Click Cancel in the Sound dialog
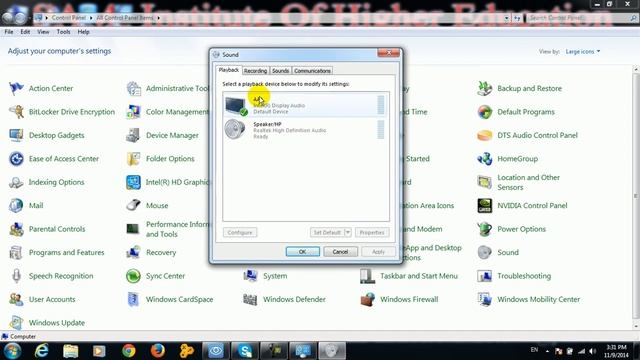The image size is (640, 360). coord(340,251)
